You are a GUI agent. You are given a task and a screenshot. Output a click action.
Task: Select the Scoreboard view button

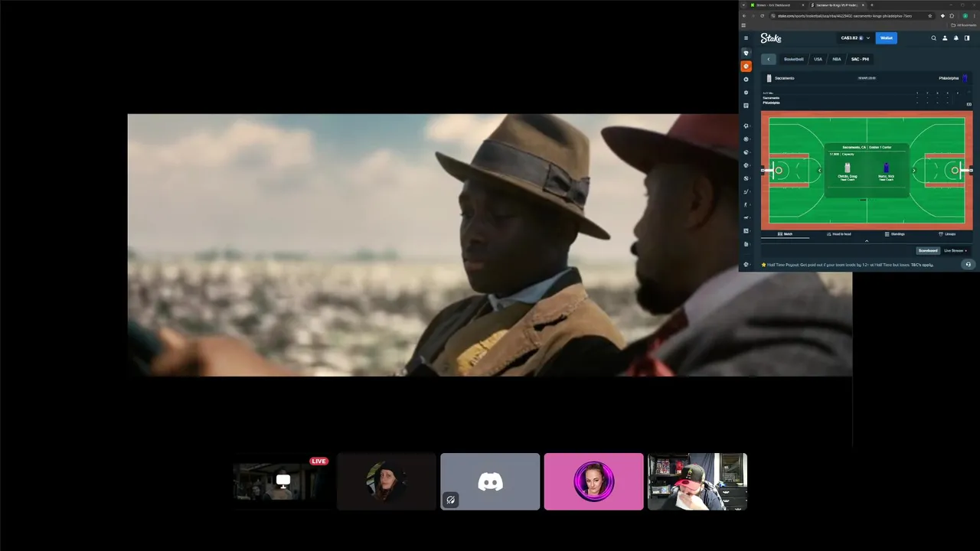pyautogui.click(x=928, y=250)
